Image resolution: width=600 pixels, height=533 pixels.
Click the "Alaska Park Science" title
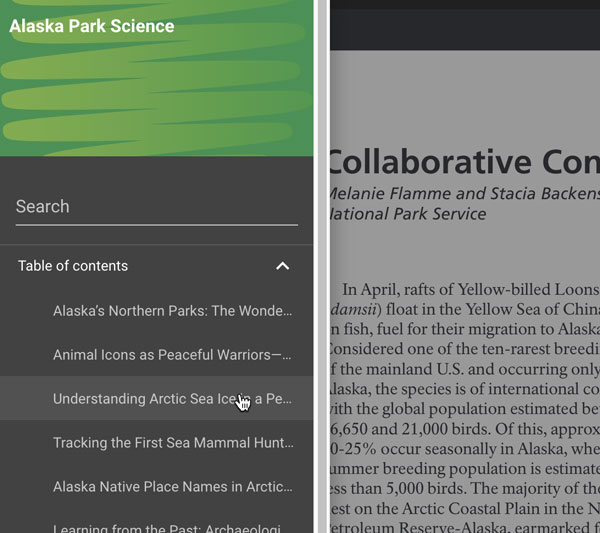pos(92,26)
